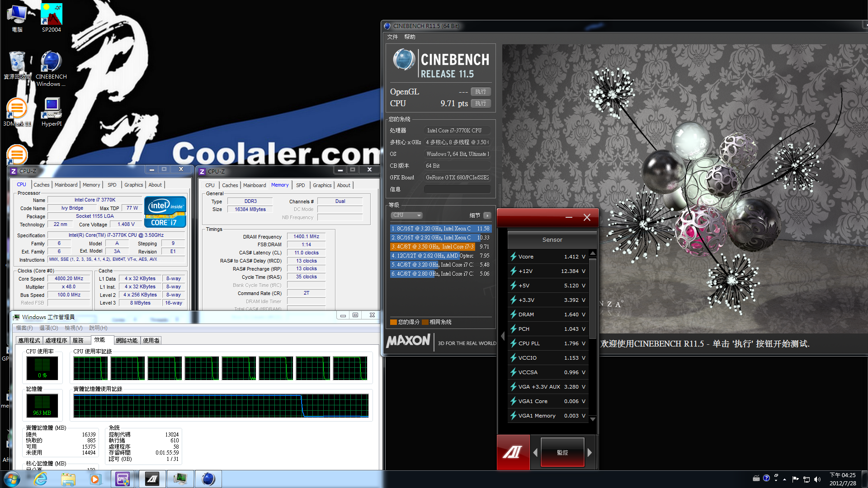This screenshot has width=868, height=488.
Task: Go to previous AI Suite monitor page
Action: coord(535,452)
